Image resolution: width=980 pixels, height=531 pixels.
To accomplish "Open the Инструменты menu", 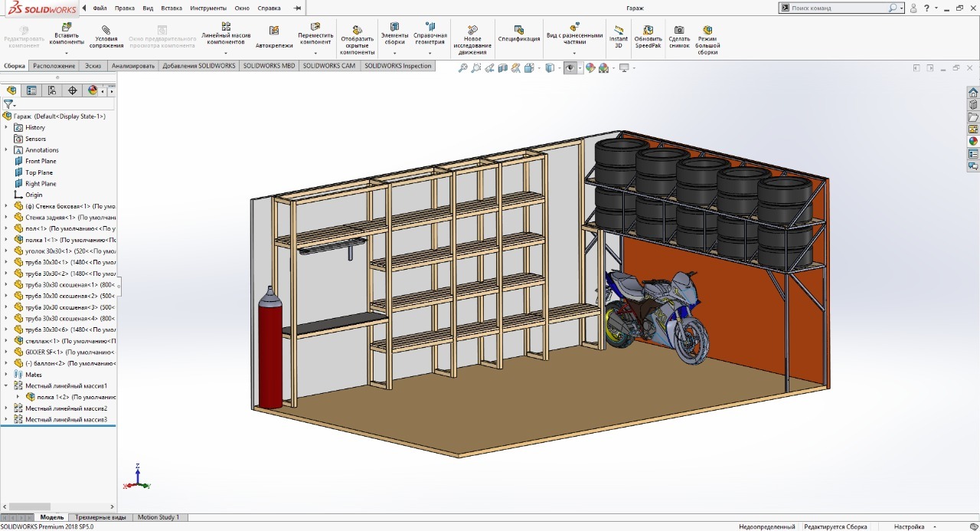I will [209, 8].
